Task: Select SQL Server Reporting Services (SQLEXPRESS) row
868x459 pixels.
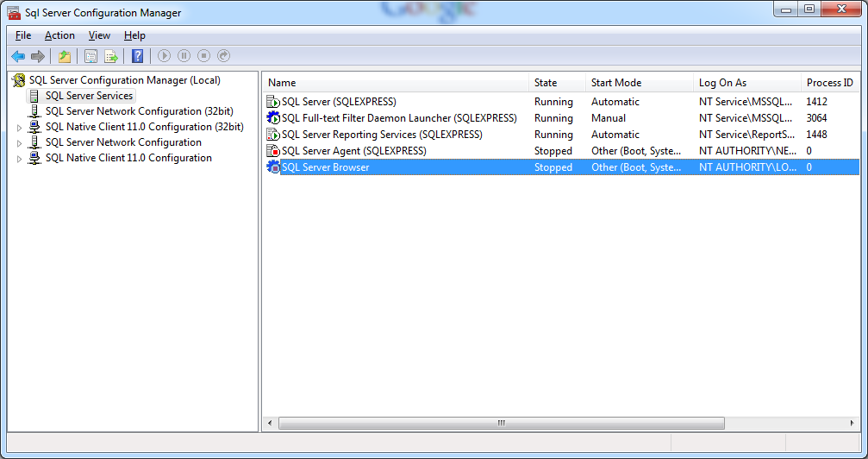Action: pyautogui.click(x=561, y=134)
